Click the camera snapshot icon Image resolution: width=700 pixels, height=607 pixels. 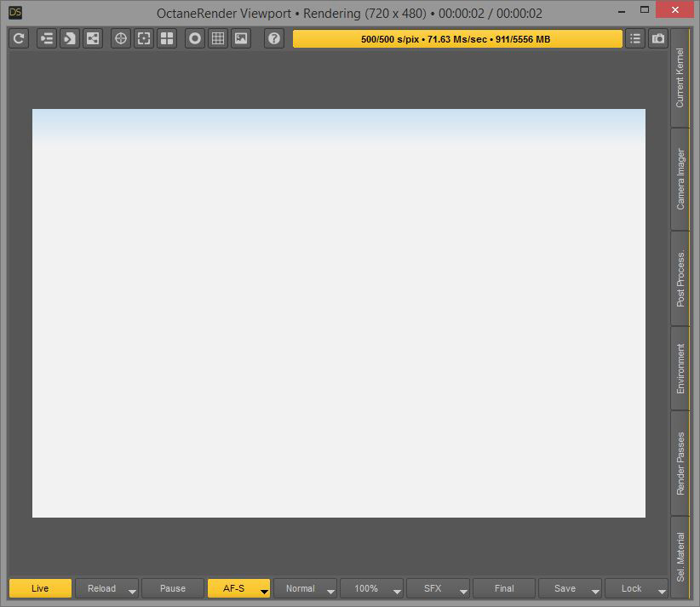coord(658,38)
